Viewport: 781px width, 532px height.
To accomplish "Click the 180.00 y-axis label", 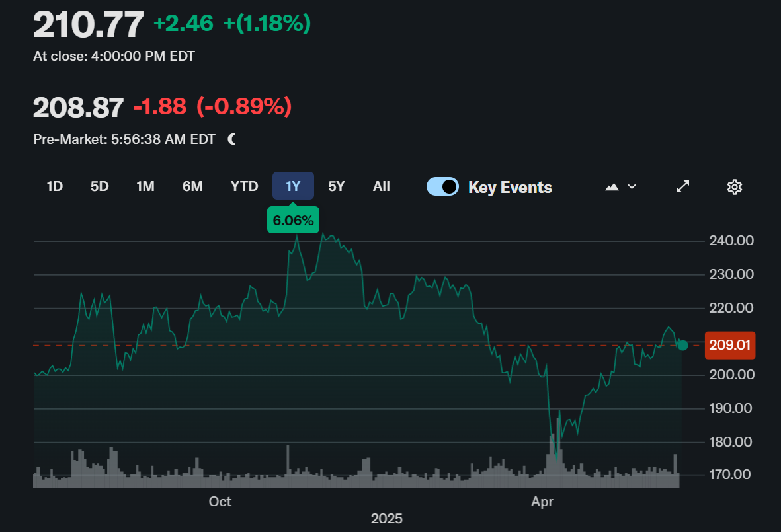I will (731, 442).
